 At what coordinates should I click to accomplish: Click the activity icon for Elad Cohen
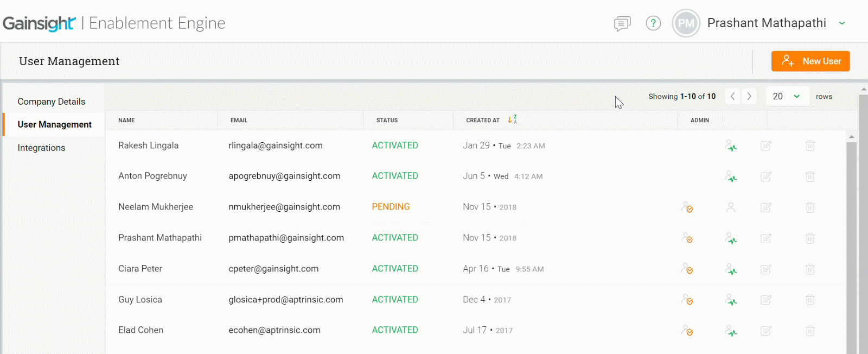click(x=731, y=331)
